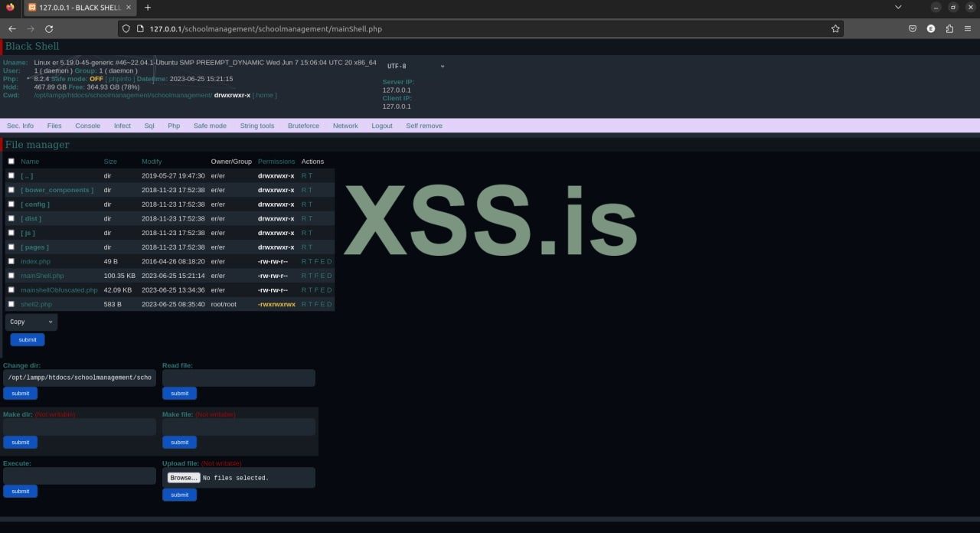980x533 pixels.
Task: Click the D action for shell2.php
Action: 330,304
